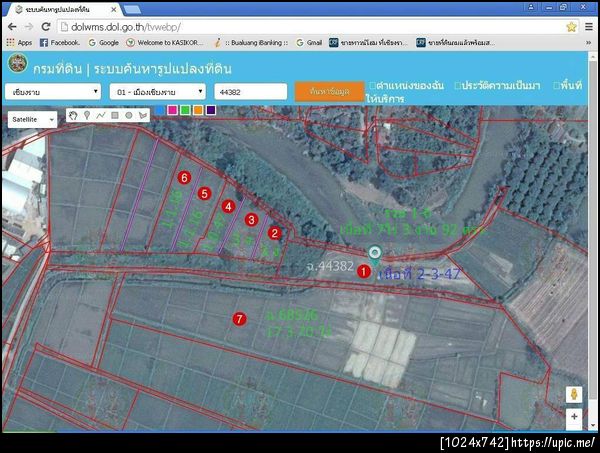Pick the pink color swatch
The image size is (600, 453).
click(173, 110)
